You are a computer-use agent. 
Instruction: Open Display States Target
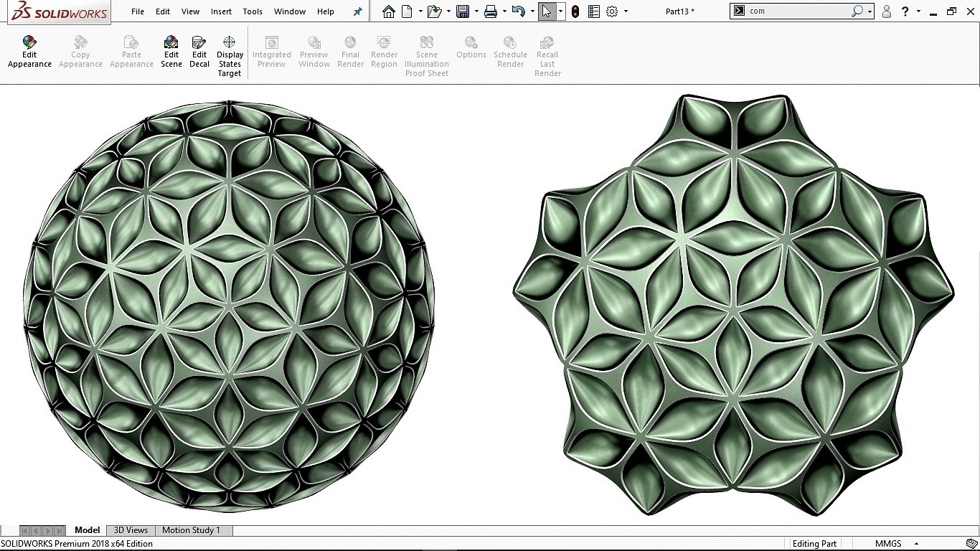[230, 57]
